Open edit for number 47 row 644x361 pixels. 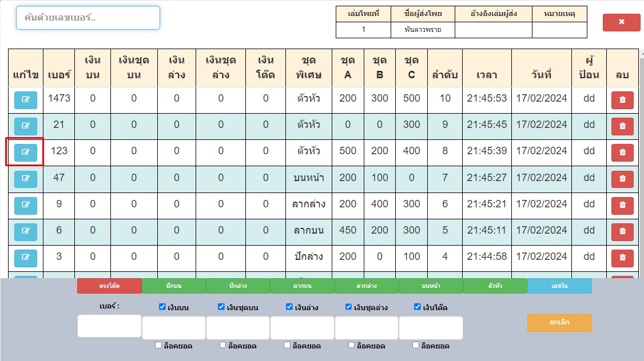coord(26,179)
